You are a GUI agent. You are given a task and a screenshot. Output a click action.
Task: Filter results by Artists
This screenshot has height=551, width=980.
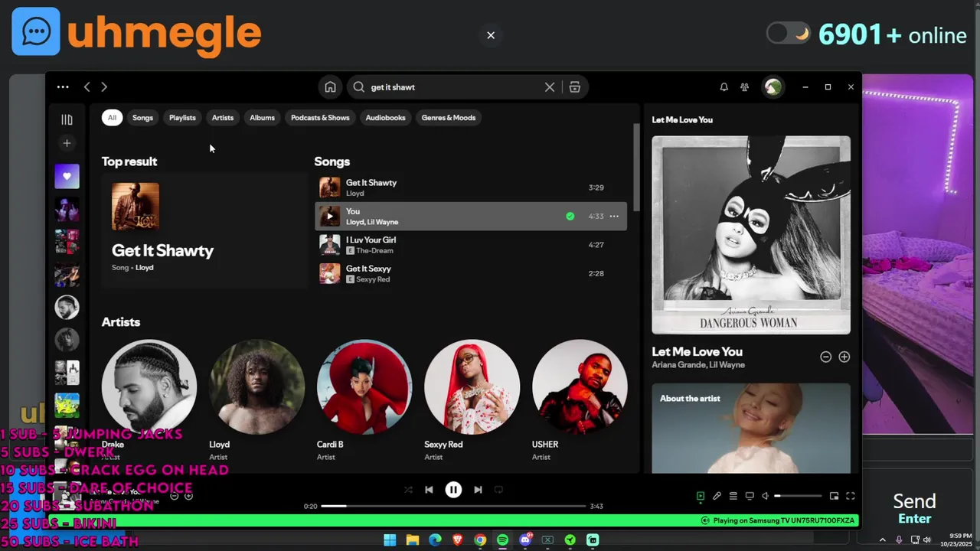(x=223, y=118)
